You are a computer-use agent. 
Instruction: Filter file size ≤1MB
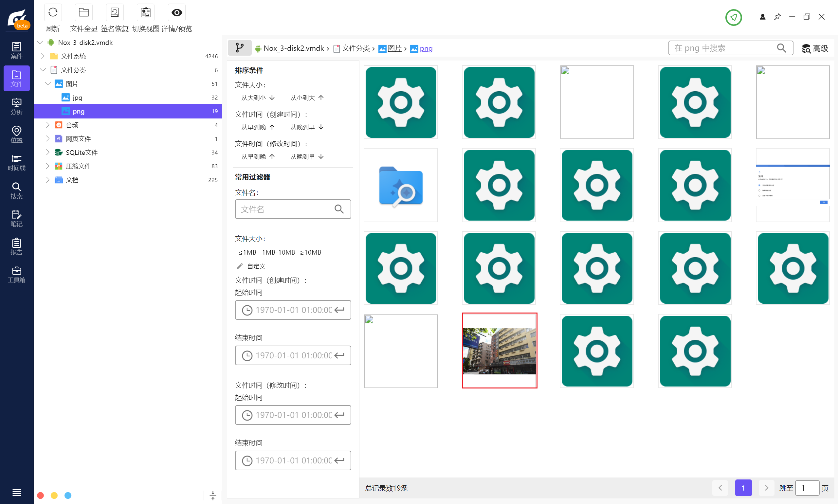[x=247, y=252]
